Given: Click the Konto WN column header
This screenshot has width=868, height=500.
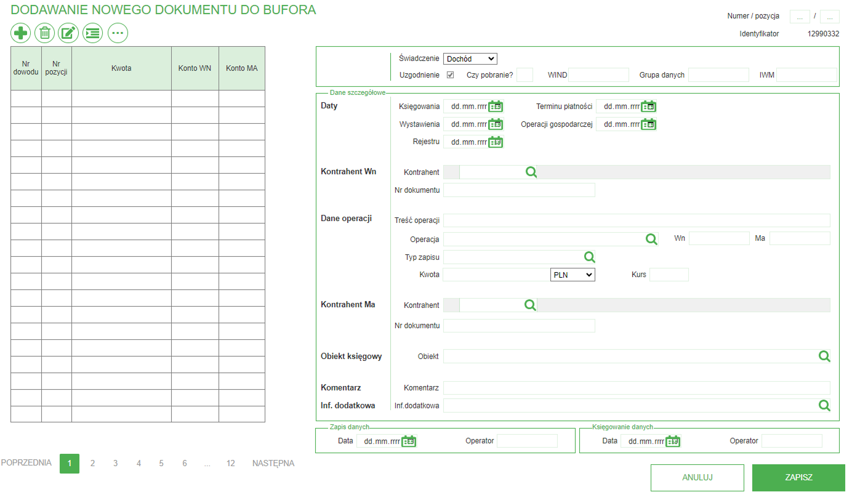Looking at the screenshot, I should tap(195, 68).
